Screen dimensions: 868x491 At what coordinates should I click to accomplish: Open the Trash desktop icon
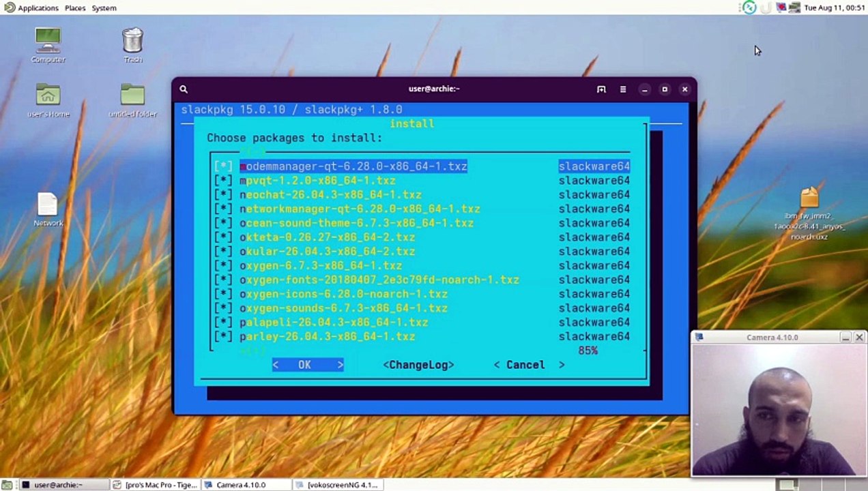(x=133, y=45)
